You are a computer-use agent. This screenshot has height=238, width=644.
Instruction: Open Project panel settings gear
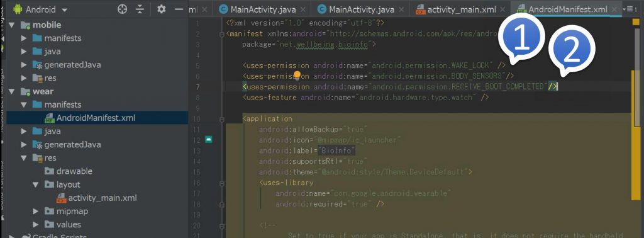point(162,9)
